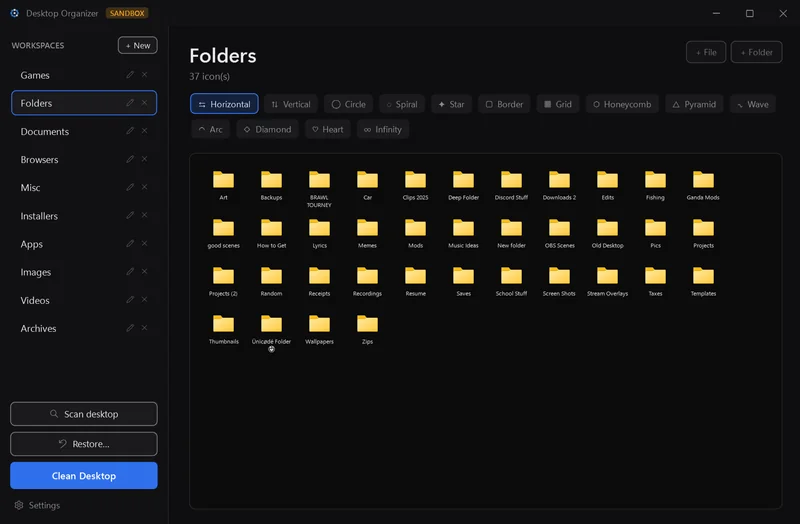Select the Circle layout
Screen dimensions: 800x524
(x=348, y=104)
